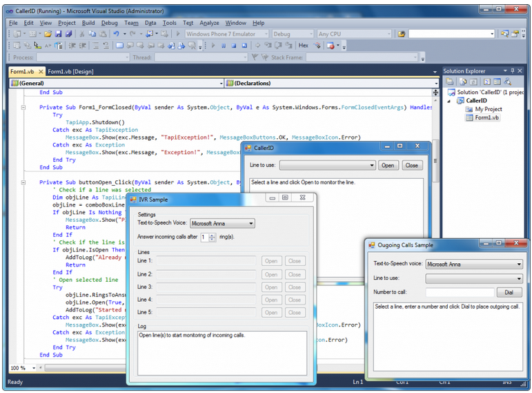Click the Comment out selected lines icon
Screen dimensions: 532x393
pyautogui.click(x=96, y=46)
